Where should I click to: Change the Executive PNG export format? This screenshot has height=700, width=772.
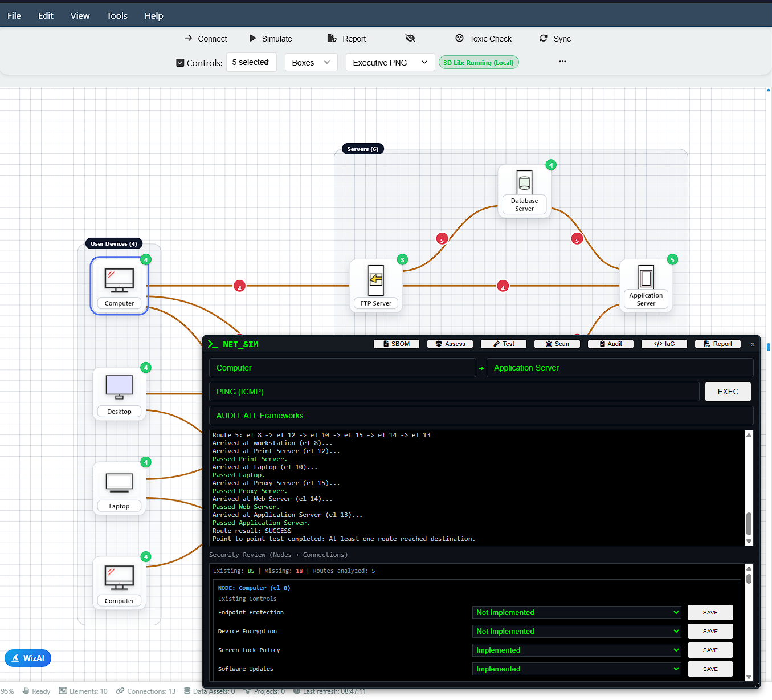click(390, 62)
